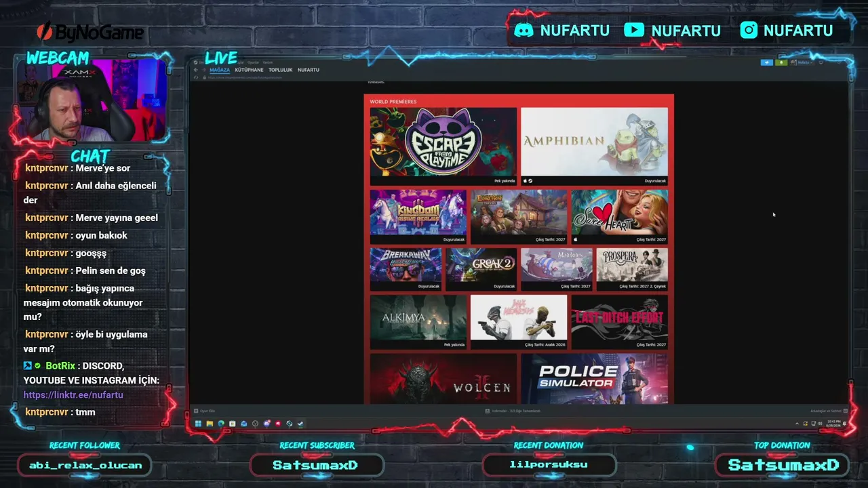Viewport: 868px width, 488px height.
Task: Click 'Çıkış Tarihi: 2027 2. Çeyrek' on Prospera
Action: (x=642, y=286)
